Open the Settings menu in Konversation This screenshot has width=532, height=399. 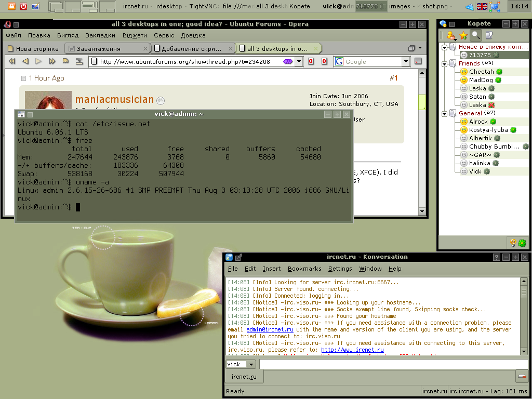[x=340, y=269]
